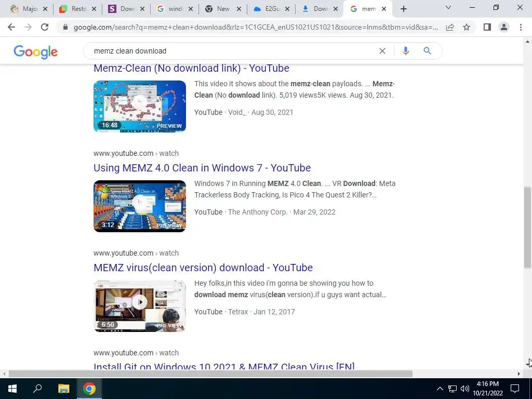This screenshot has width=532, height=399.
Task: Open the Windows Start menu
Action: tap(12, 389)
